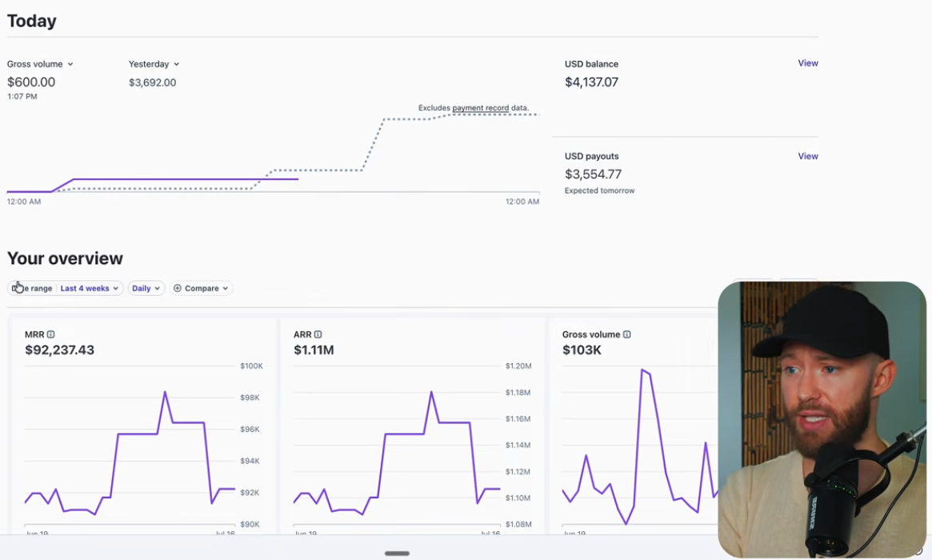The image size is (932, 560).
Task: Click the Today heading
Action: coord(31,21)
